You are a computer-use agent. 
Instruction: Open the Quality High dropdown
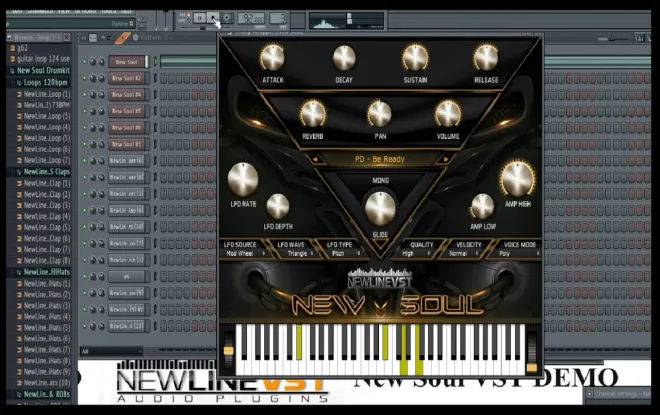tap(415, 253)
